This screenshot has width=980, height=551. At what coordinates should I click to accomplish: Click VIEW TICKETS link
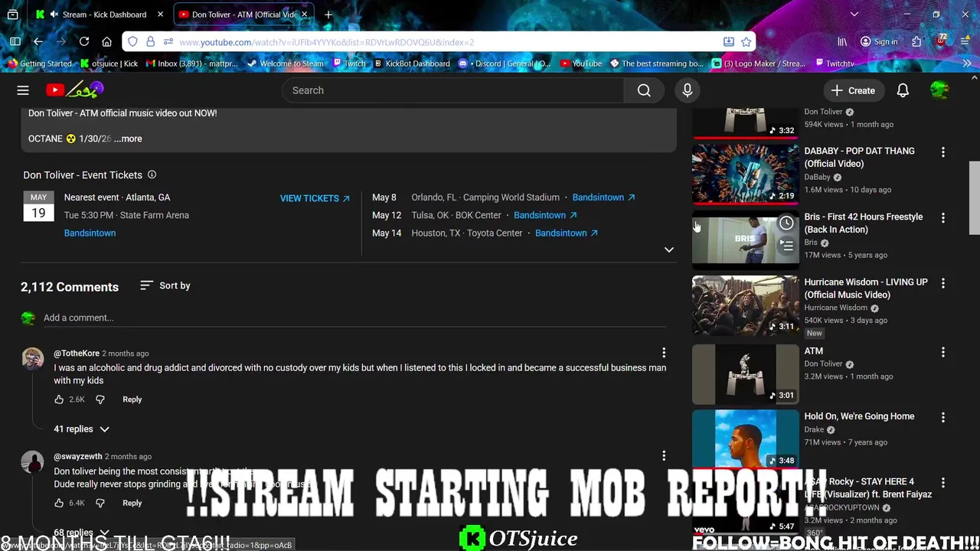pyautogui.click(x=315, y=198)
